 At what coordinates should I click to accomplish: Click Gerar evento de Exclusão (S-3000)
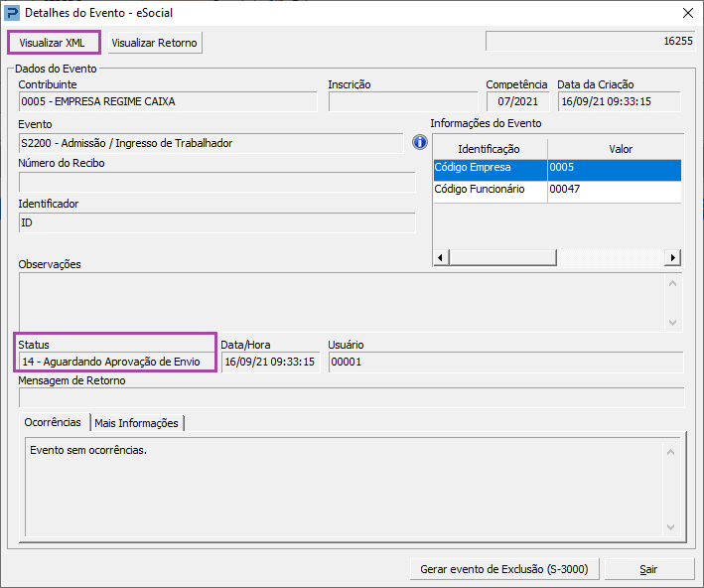click(x=503, y=569)
